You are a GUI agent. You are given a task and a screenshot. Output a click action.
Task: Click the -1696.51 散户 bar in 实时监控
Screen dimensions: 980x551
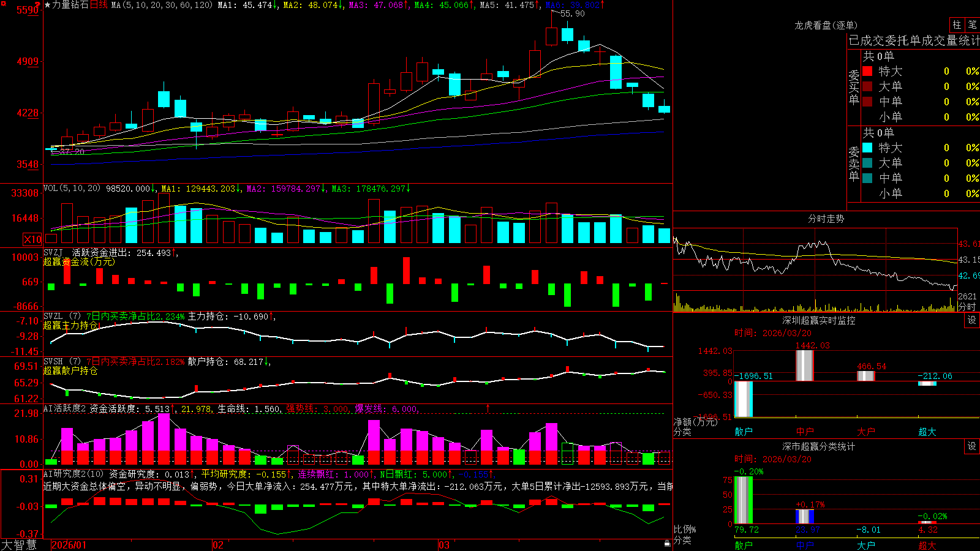743,399
